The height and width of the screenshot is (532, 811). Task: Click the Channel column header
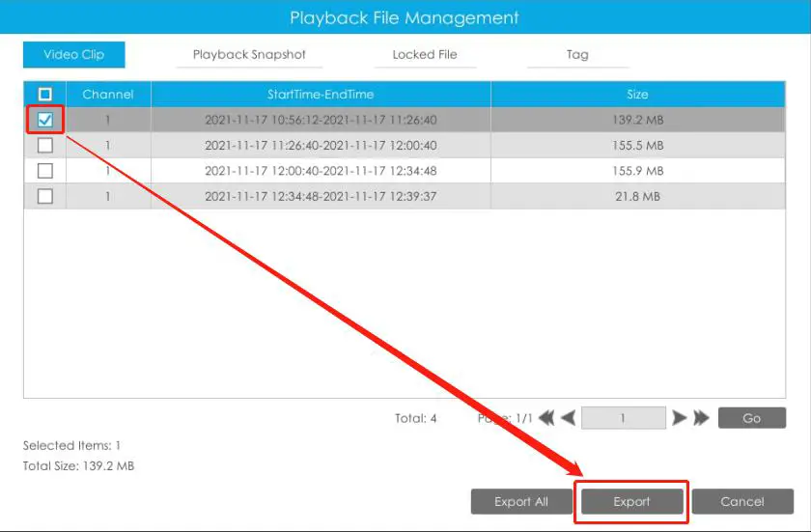108,94
